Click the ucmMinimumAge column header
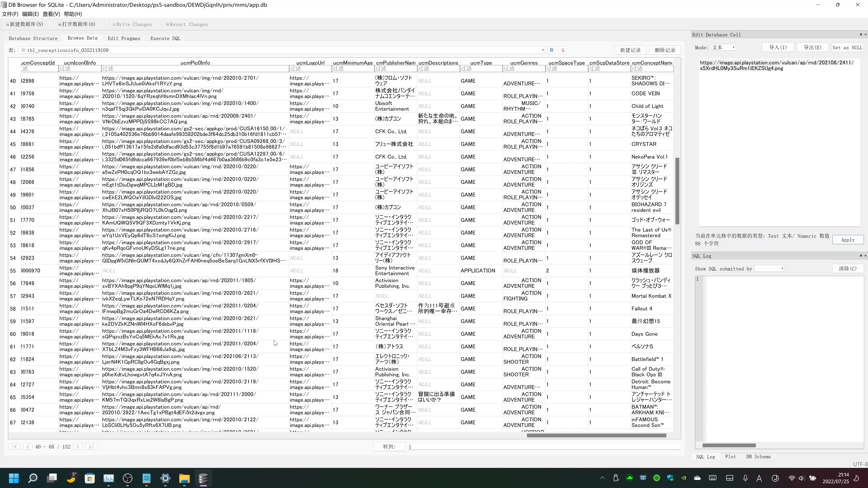Viewport: 868px width, 488px height. (353, 63)
